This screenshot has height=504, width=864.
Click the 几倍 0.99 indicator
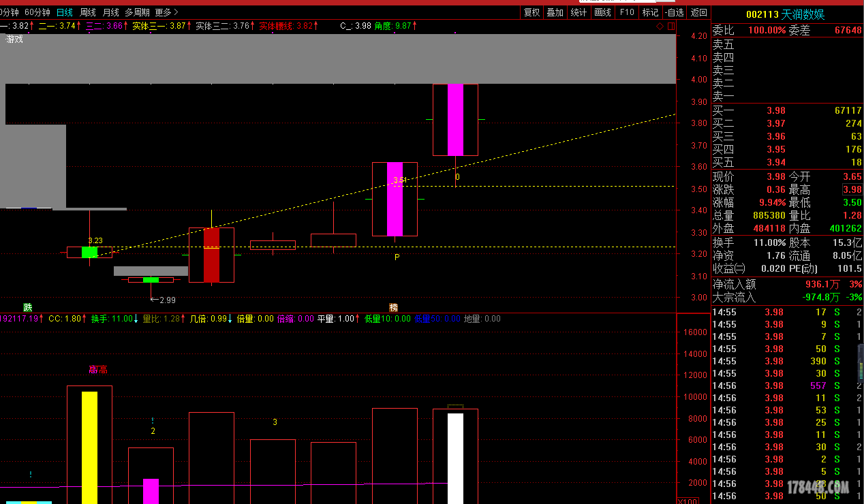[211, 319]
